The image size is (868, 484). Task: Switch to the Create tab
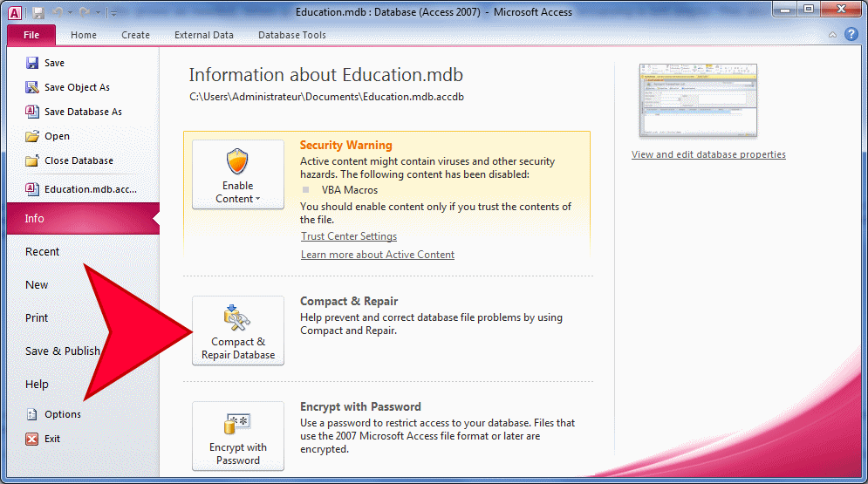click(135, 35)
